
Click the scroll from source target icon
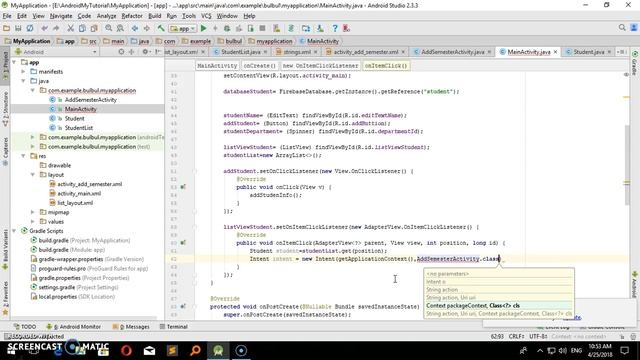[121, 52]
